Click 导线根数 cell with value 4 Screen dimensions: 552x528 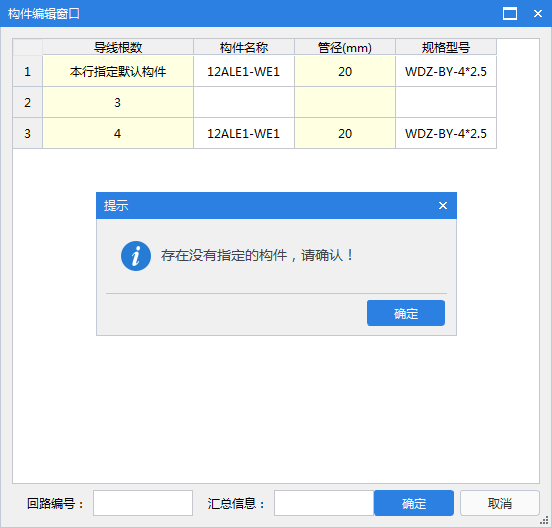118,133
